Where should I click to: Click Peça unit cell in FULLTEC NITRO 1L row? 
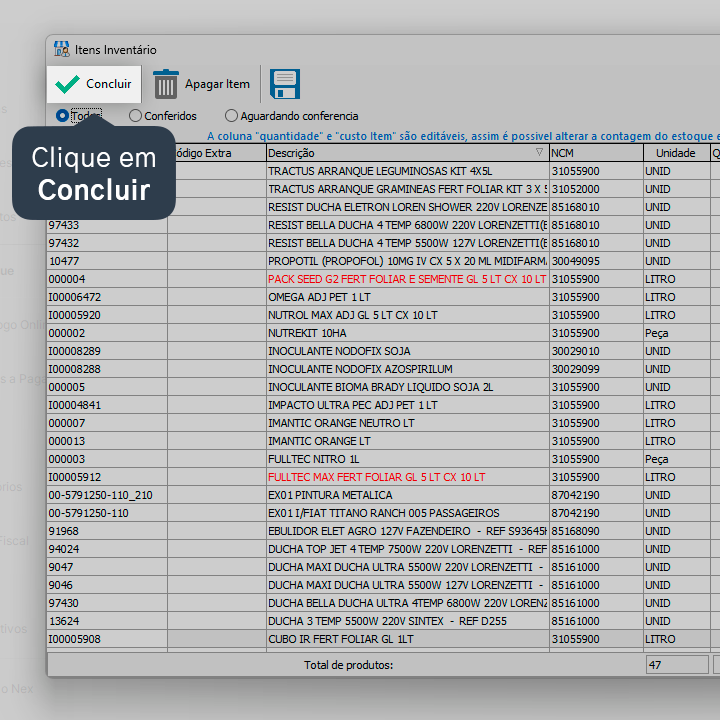676,459
